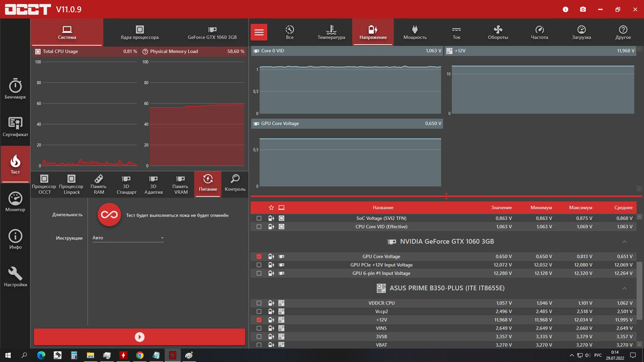Select Память VRAM test
644x362 pixels.
[181, 184]
